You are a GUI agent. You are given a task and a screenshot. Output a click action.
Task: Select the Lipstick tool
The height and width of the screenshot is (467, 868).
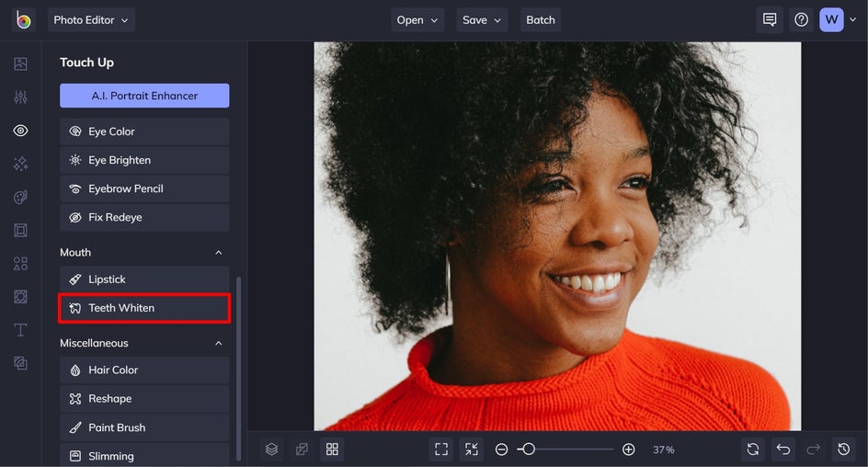(144, 279)
